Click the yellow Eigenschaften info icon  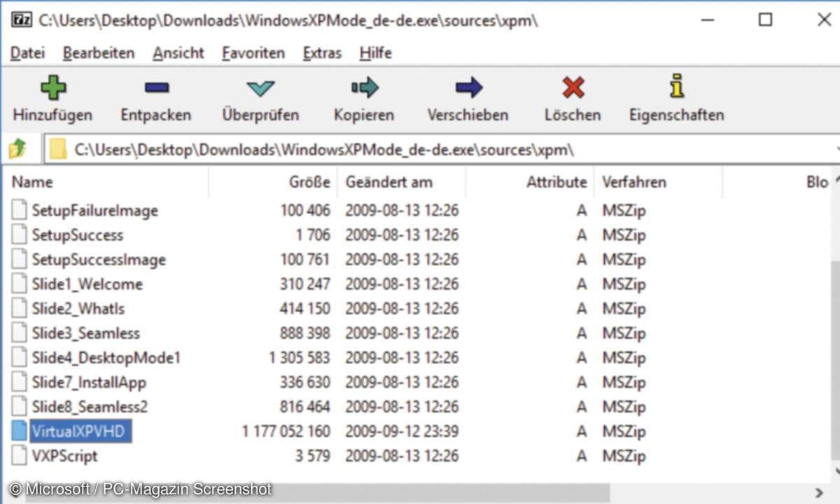676,86
